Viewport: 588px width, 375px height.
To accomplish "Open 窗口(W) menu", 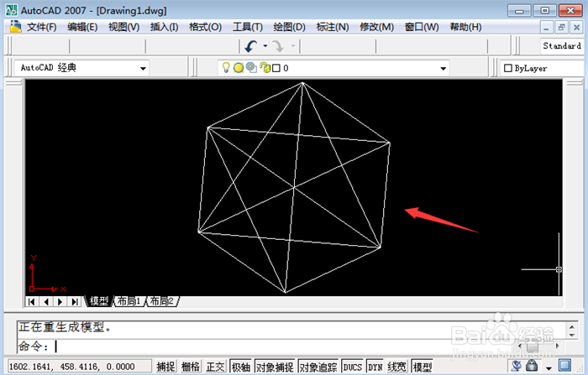I will pyautogui.click(x=422, y=27).
